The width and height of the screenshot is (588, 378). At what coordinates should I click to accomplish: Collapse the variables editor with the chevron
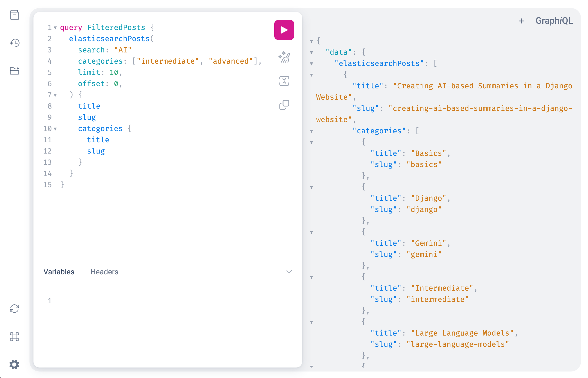289,272
